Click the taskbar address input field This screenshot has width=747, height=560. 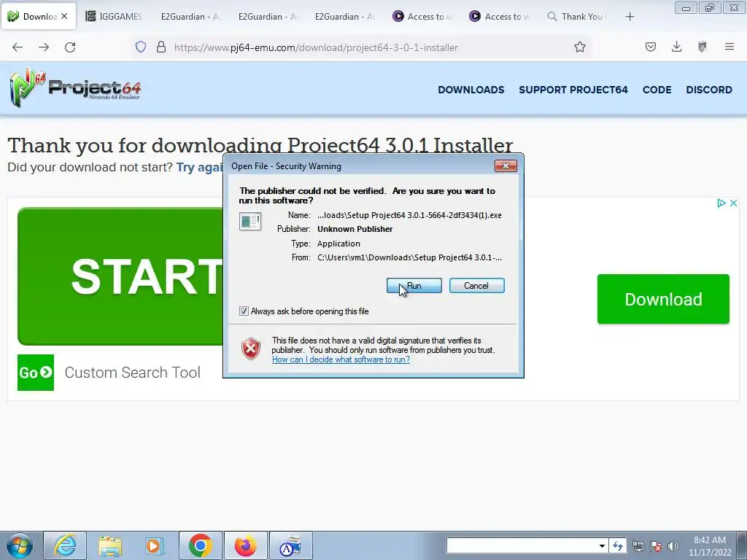pyautogui.click(x=521, y=545)
